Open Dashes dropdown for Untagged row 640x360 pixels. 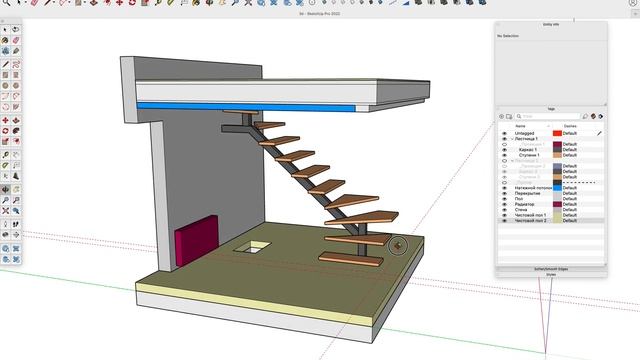(570, 133)
